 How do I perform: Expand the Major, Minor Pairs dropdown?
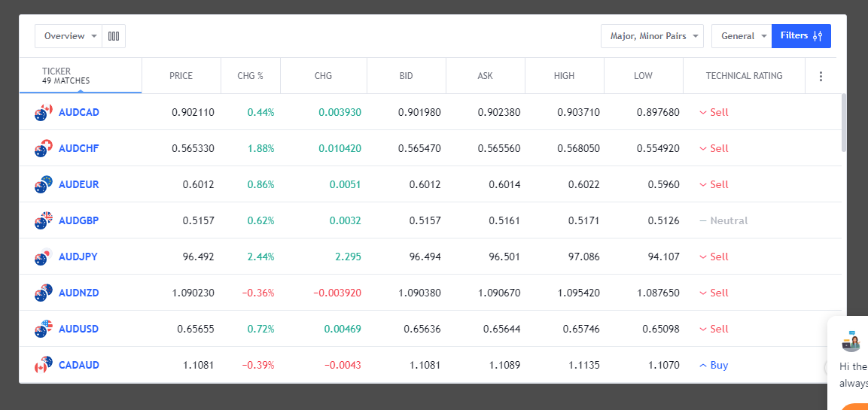(x=652, y=36)
